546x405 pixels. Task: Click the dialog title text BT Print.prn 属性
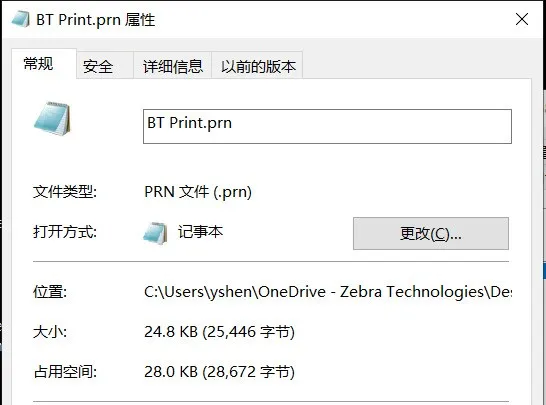coord(96,20)
